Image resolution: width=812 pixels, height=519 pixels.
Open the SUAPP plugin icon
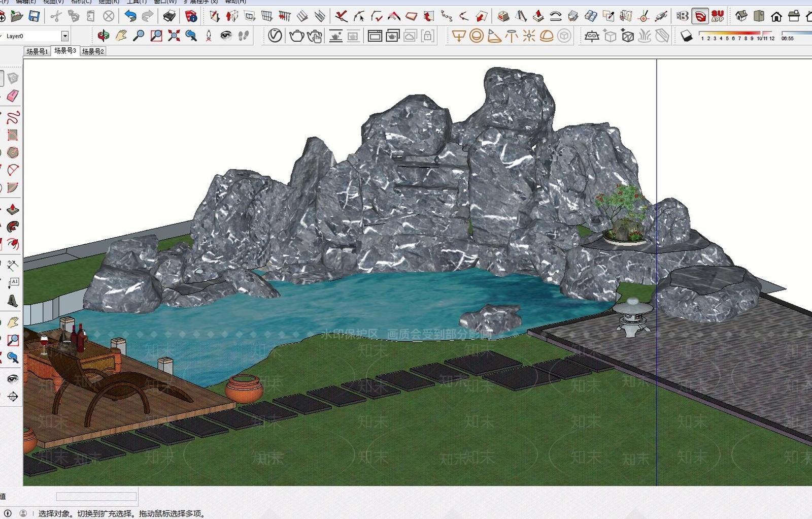(x=717, y=16)
